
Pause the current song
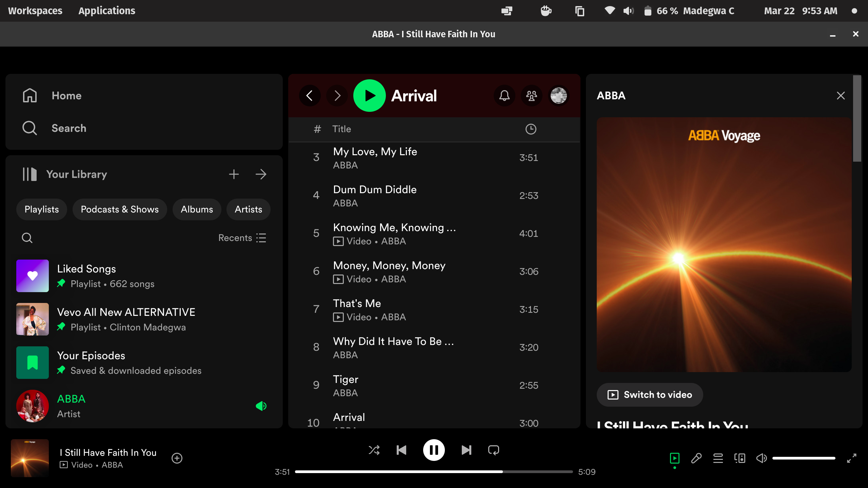pyautogui.click(x=434, y=450)
